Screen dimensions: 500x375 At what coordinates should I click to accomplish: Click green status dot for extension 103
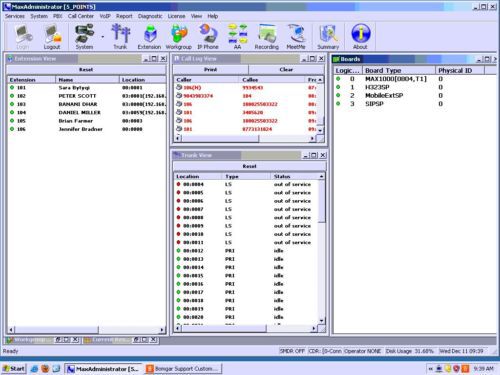12,104
